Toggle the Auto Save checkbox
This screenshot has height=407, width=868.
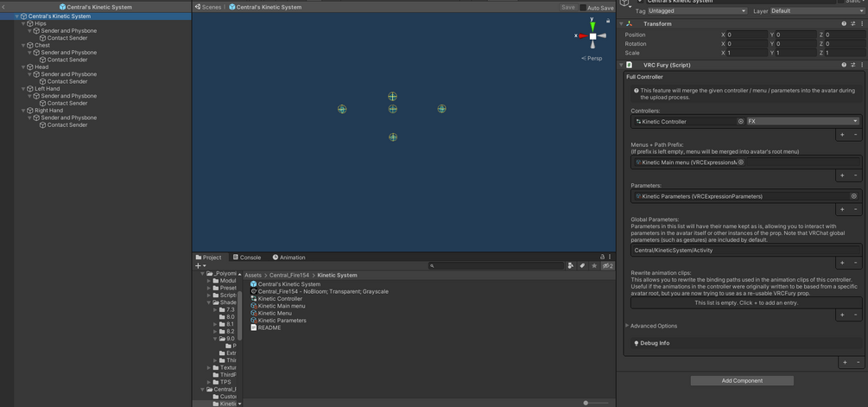[583, 8]
